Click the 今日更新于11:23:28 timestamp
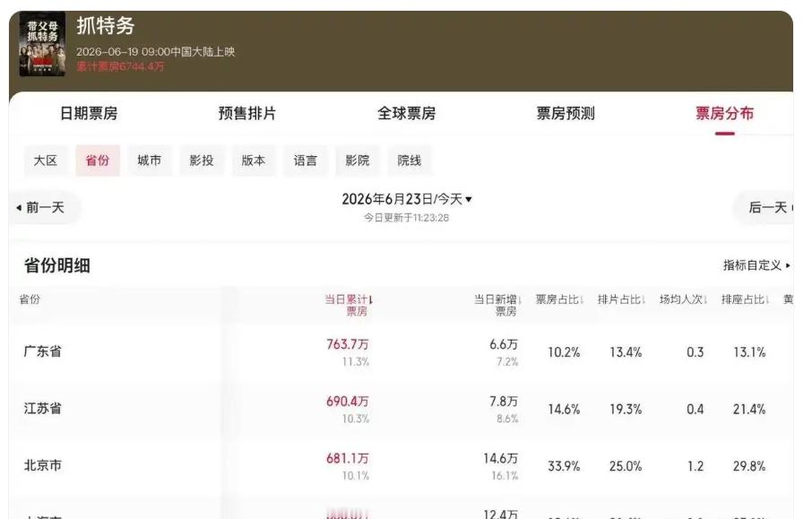The image size is (812, 519). pos(407,218)
